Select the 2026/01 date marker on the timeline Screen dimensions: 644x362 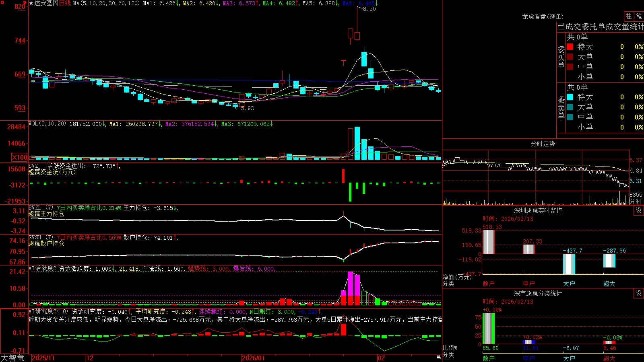pyautogui.click(x=254, y=358)
